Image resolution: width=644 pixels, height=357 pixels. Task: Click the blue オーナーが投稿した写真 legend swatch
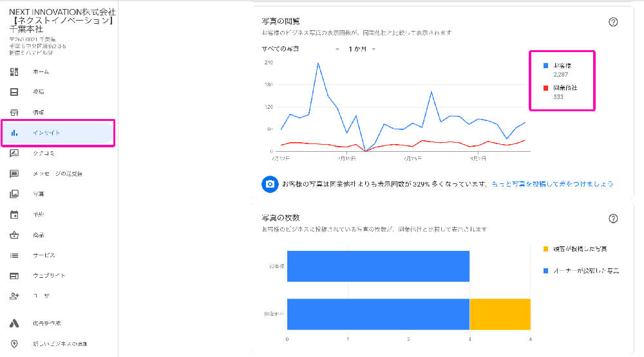pos(546,271)
